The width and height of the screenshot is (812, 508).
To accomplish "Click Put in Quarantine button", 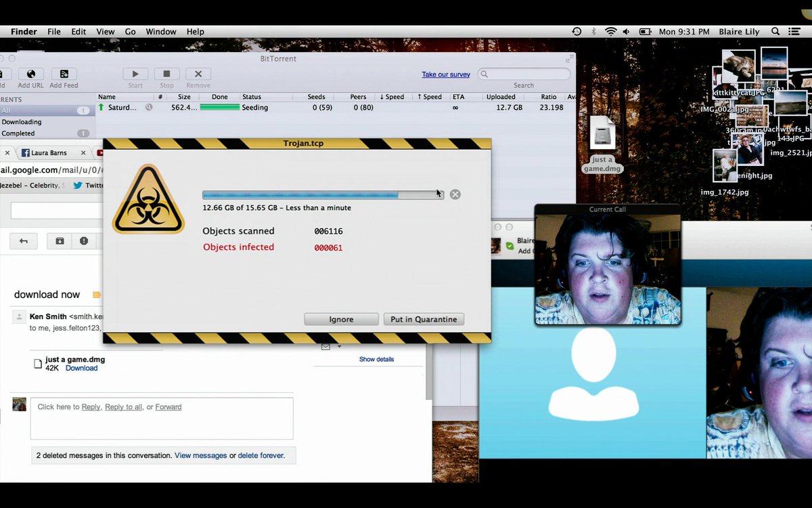I will [x=424, y=319].
